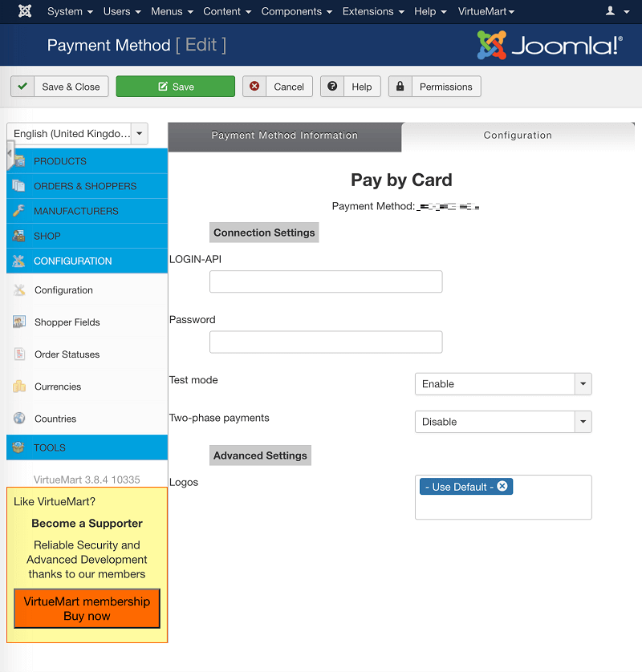Viewport: 642px width, 672px height.
Task: Click the Shopper Fields icon
Action: click(18, 322)
